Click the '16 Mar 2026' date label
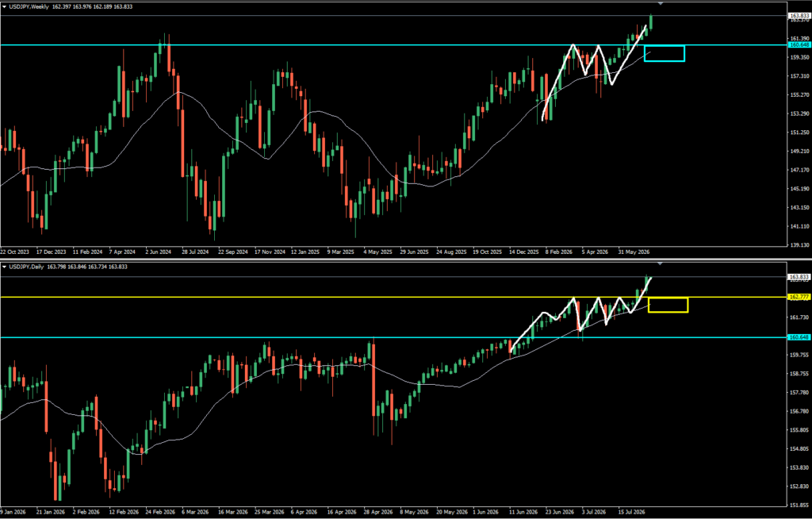Viewport: 812px width, 519px height. coord(233,513)
